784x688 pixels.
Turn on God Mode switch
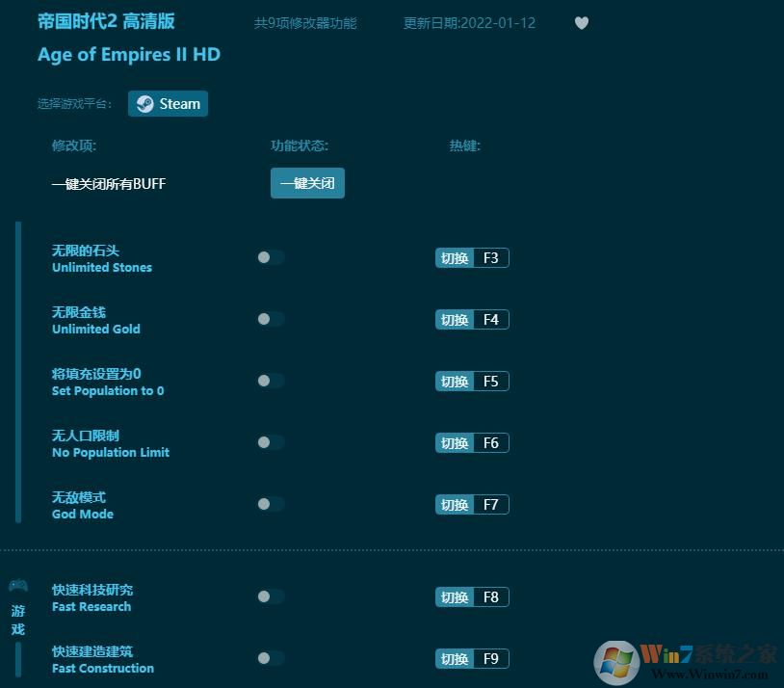(270, 504)
